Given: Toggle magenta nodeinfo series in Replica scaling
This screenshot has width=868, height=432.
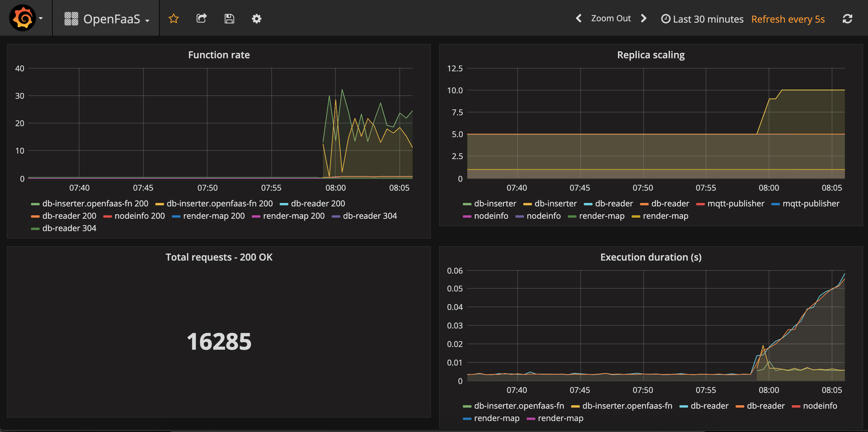Looking at the screenshot, I should click(x=491, y=216).
